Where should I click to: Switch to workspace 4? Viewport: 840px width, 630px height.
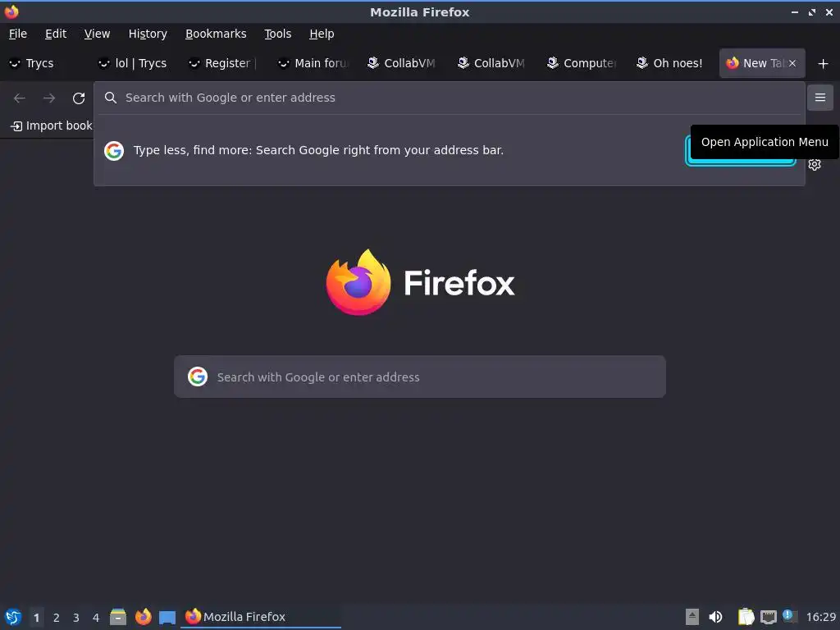coord(96,617)
